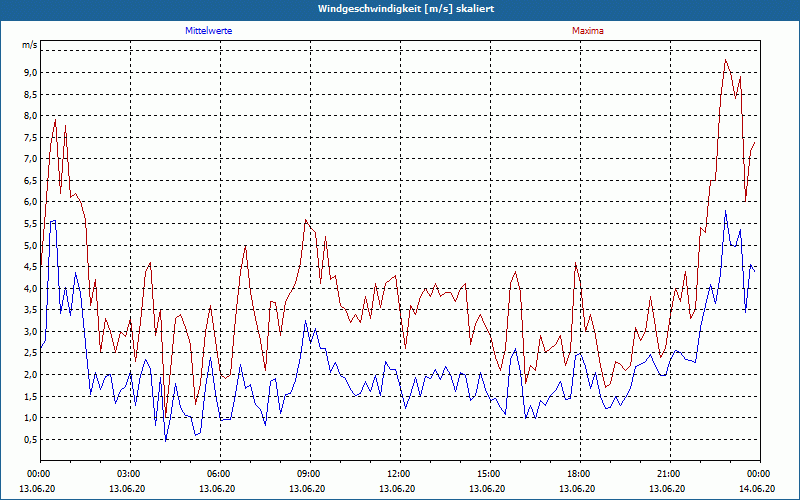
Task: Click the 5,5 y-axis label
Action: tap(30, 223)
